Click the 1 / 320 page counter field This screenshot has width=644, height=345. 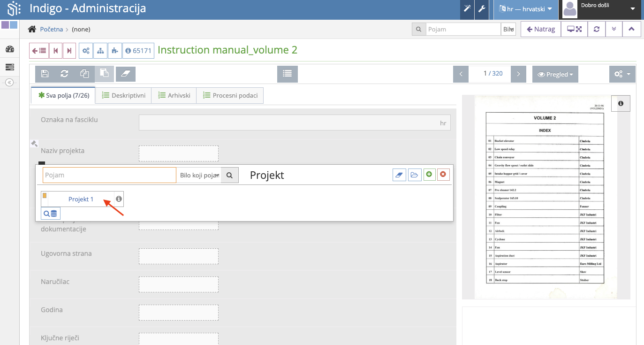(x=490, y=74)
